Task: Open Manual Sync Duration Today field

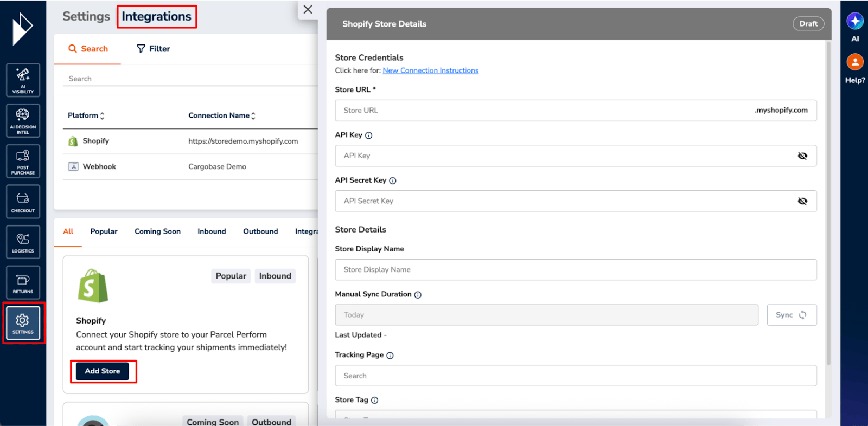Action: click(546, 315)
